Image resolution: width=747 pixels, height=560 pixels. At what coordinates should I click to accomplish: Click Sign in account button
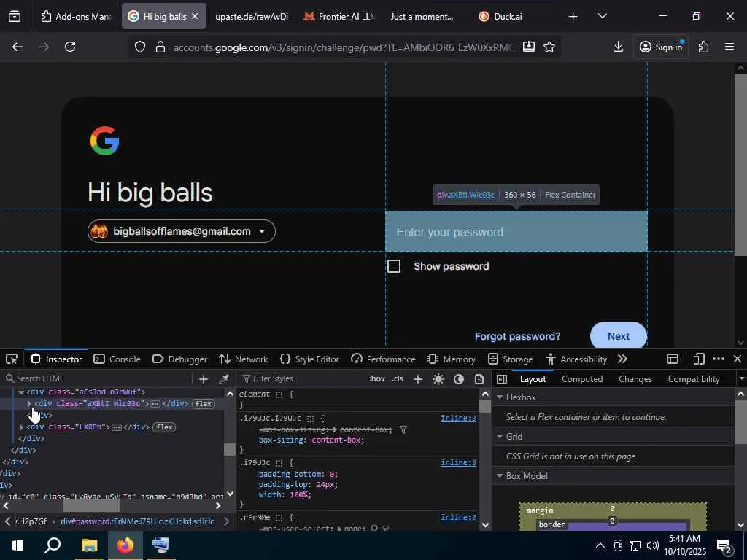tap(661, 47)
